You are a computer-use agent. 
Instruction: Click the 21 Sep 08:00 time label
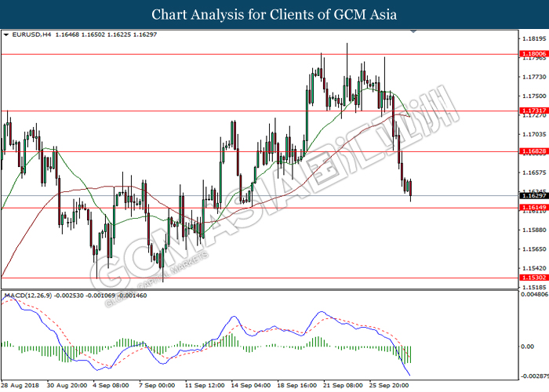343,386
